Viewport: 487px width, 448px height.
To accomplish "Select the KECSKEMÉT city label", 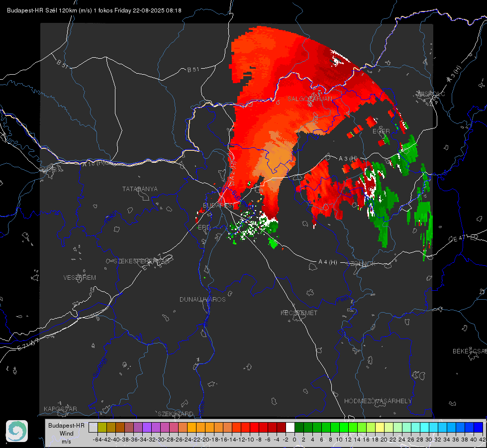I will pyautogui.click(x=299, y=313).
